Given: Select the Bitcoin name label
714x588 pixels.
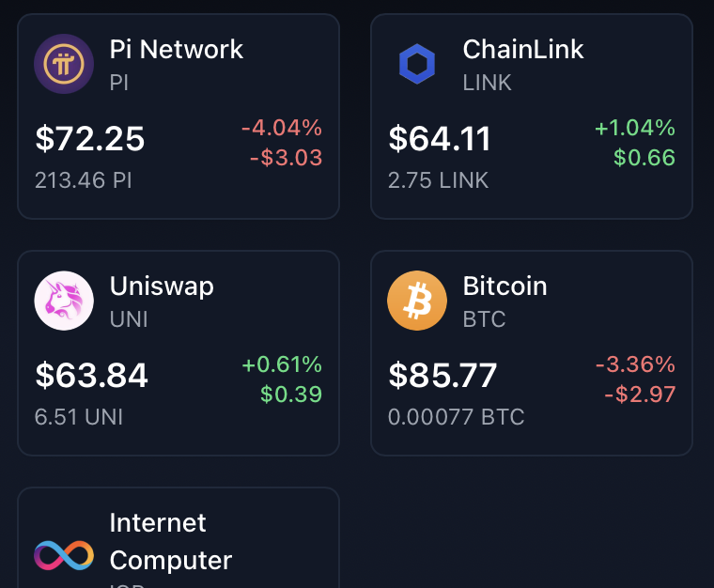Looking at the screenshot, I should pos(504,286).
